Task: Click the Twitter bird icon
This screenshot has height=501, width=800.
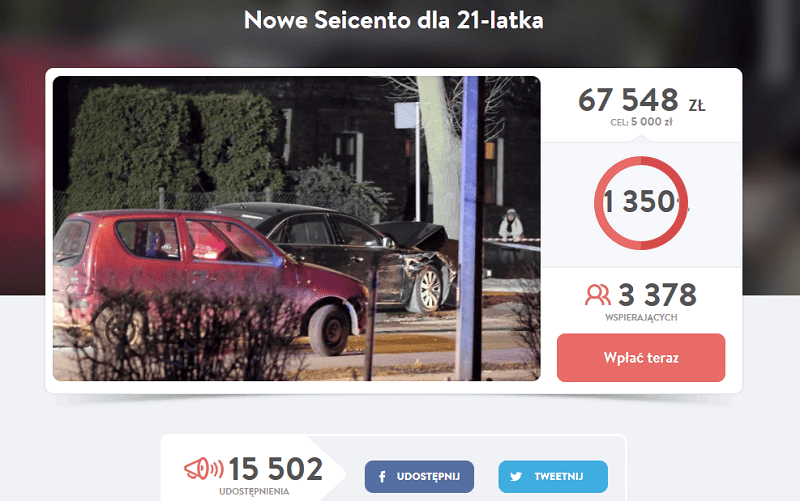Action: pos(516,477)
